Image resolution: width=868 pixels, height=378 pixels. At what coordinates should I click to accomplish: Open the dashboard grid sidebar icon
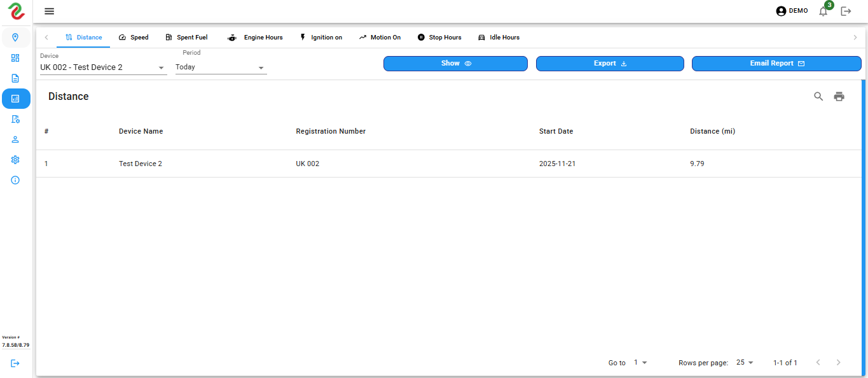15,58
